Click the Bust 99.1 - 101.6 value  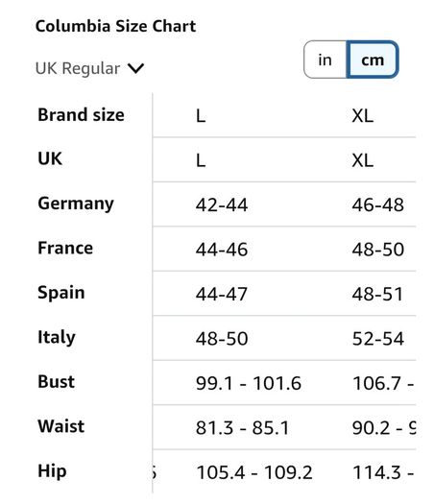[249, 383]
